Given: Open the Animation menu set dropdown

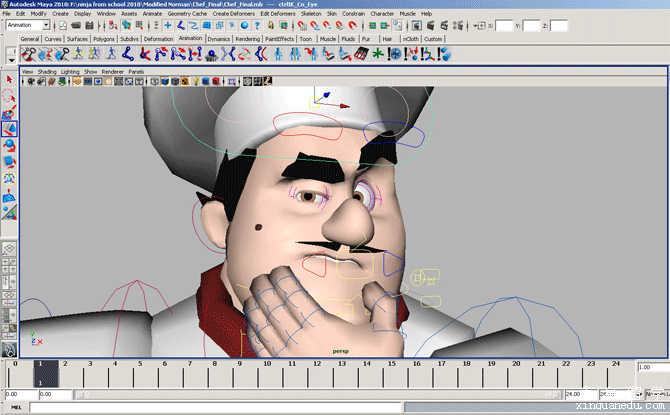Looking at the screenshot, I should [46, 25].
